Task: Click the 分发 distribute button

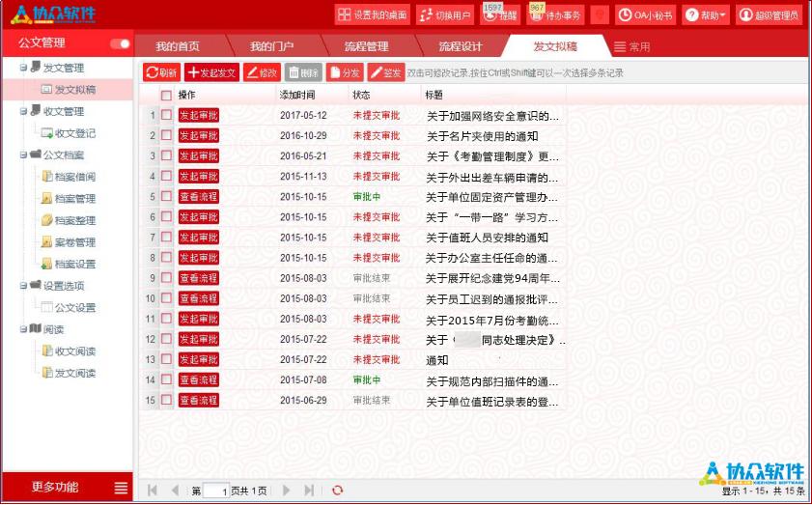Action: coord(345,72)
